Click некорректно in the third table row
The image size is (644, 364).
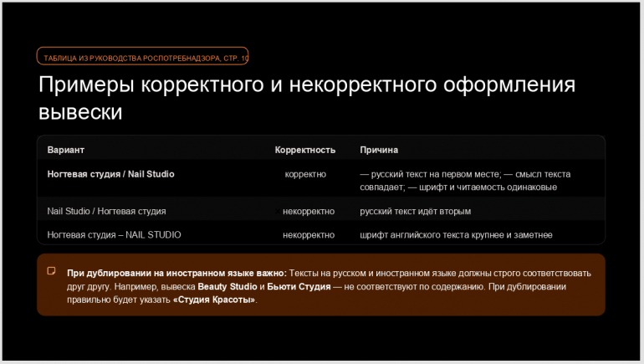click(x=308, y=234)
